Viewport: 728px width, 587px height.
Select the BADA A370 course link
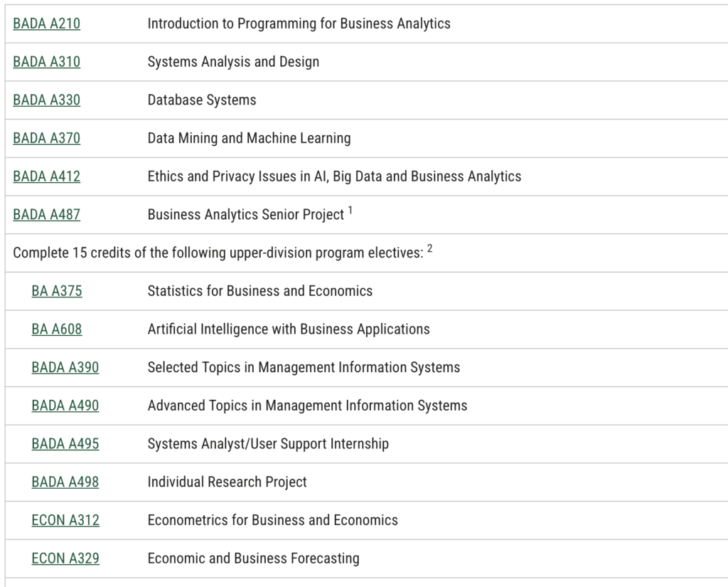[x=46, y=138]
